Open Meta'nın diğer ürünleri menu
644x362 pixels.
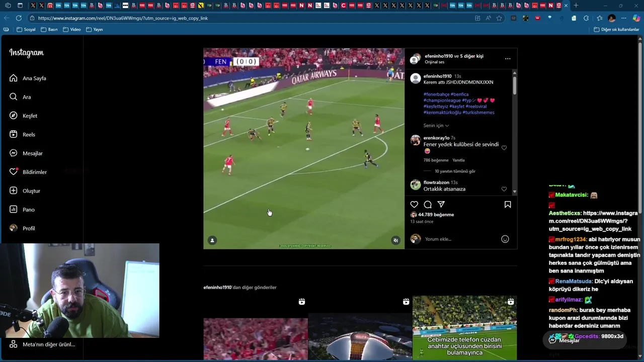[x=43, y=344]
